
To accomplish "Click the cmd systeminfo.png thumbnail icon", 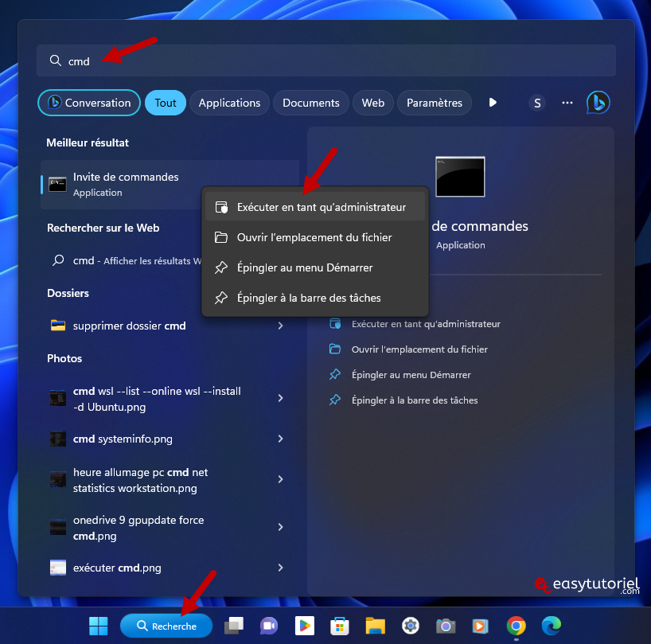I will tap(58, 439).
